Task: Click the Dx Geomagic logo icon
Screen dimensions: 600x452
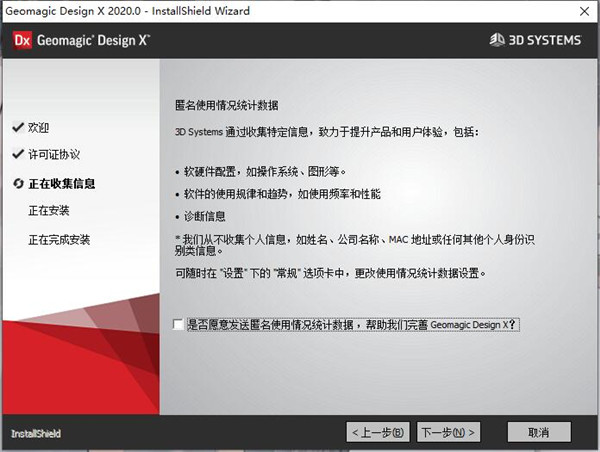Action: click(x=22, y=40)
